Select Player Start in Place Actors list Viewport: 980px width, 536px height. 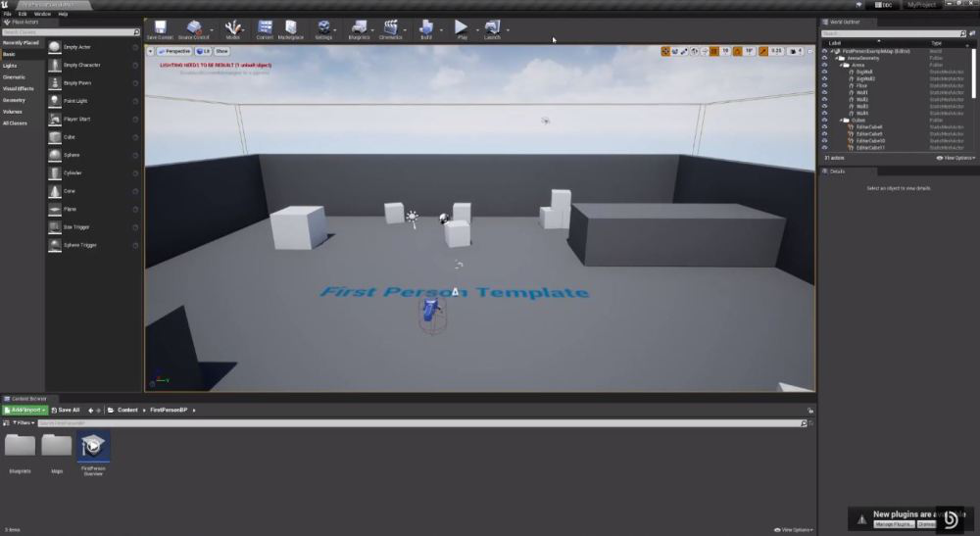pos(93,119)
